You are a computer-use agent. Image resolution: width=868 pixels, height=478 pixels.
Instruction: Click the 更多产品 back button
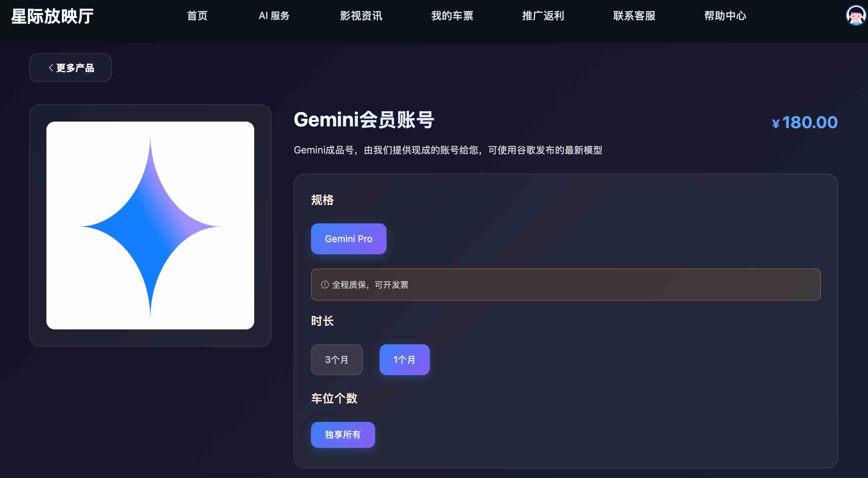coord(70,68)
